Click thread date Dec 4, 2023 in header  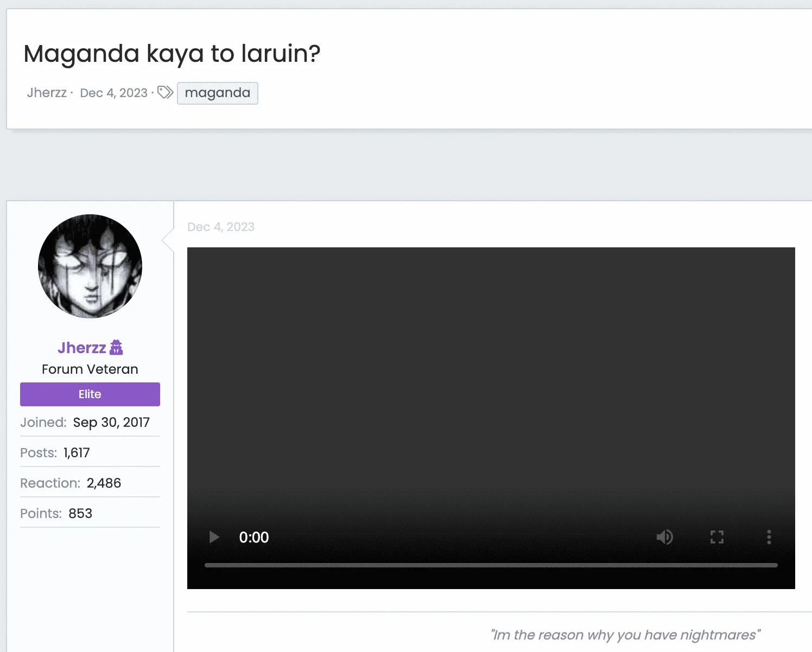[x=113, y=93]
